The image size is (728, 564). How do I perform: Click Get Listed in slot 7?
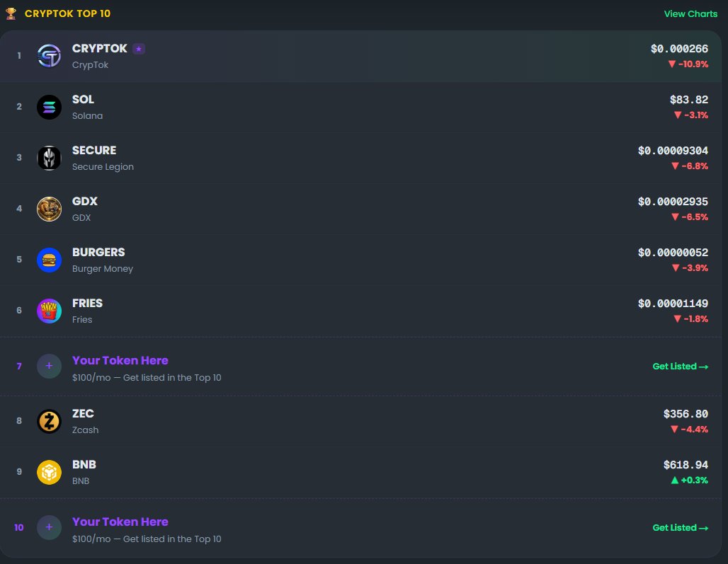click(x=680, y=367)
